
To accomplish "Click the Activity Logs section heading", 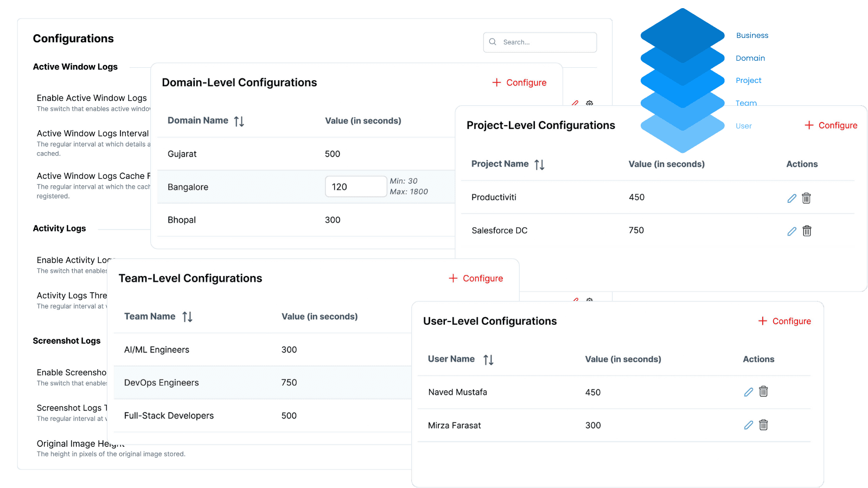I will pos(59,228).
